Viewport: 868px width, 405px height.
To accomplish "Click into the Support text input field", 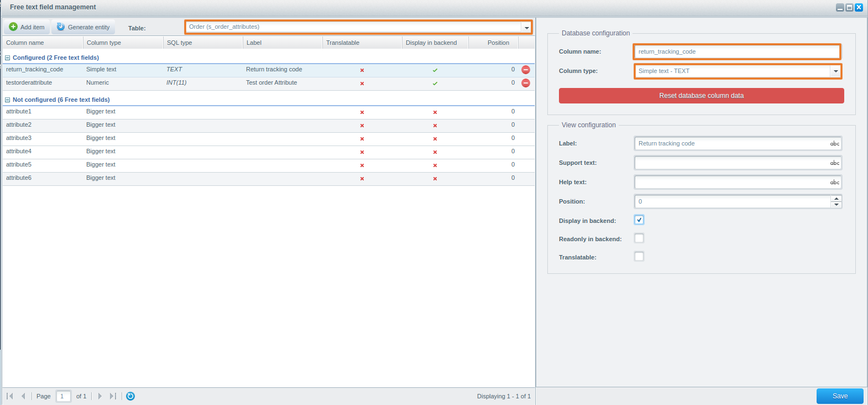I will tap(731, 163).
